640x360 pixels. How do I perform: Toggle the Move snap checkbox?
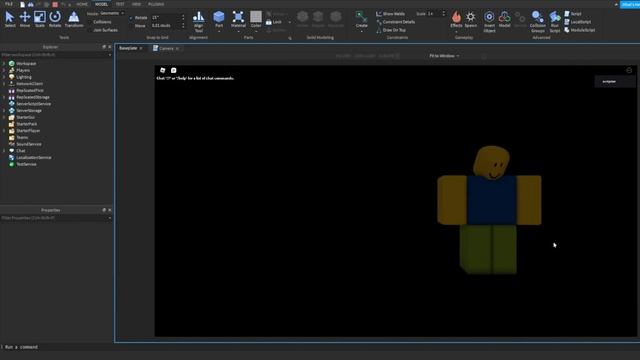(131, 26)
